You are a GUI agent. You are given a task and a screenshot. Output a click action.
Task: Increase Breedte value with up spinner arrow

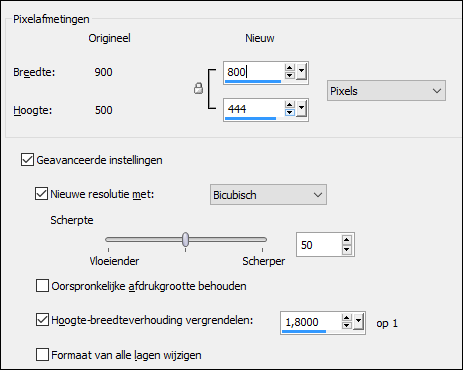(x=290, y=68)
